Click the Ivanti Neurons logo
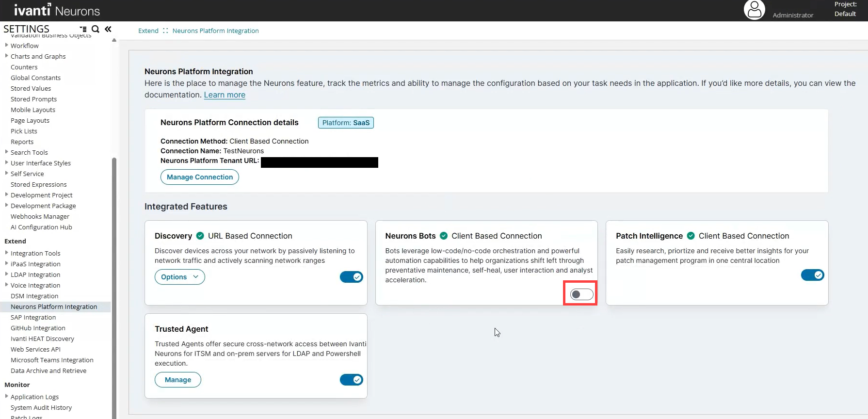 [x=57, y=10]
